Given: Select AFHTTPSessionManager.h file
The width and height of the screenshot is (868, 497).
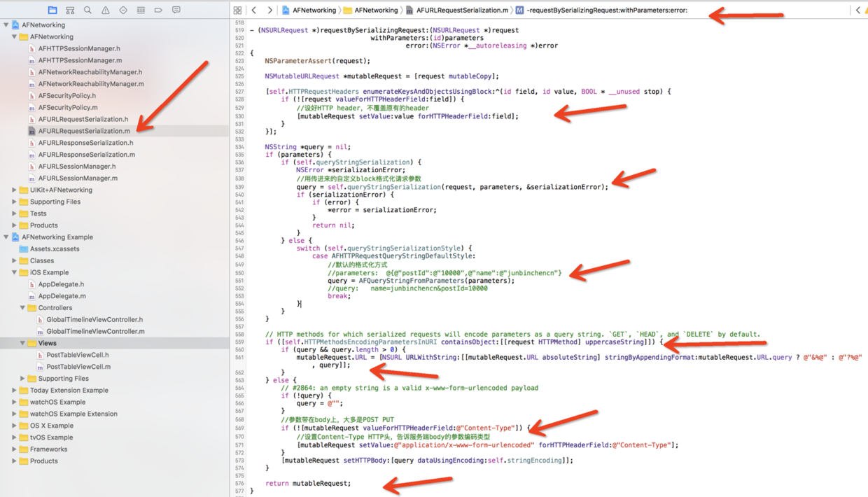Looking at the screenshot, I should coord(79,48).
